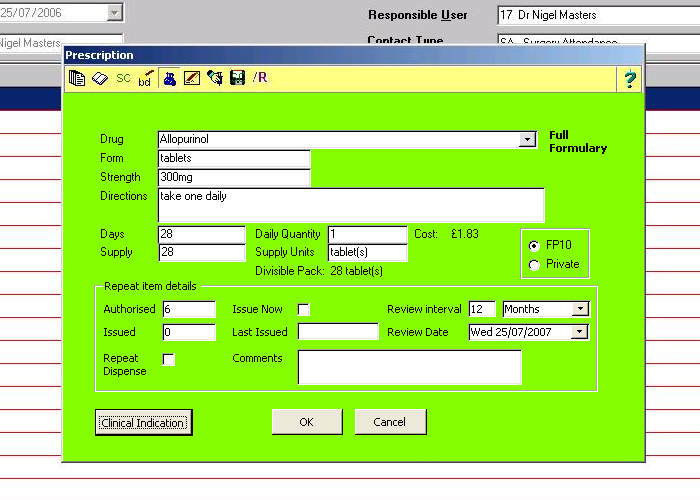Tick the Repeat Dispense checkbox

tap(169, 359)
